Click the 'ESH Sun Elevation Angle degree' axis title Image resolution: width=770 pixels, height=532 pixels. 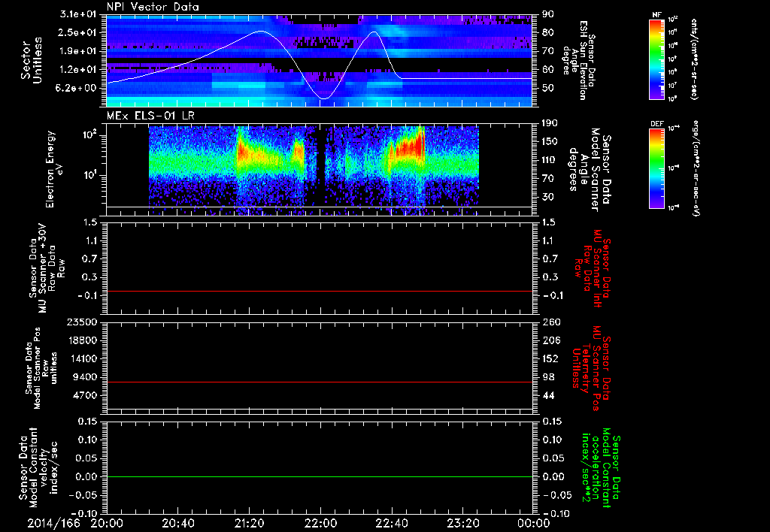coord(578,60)
